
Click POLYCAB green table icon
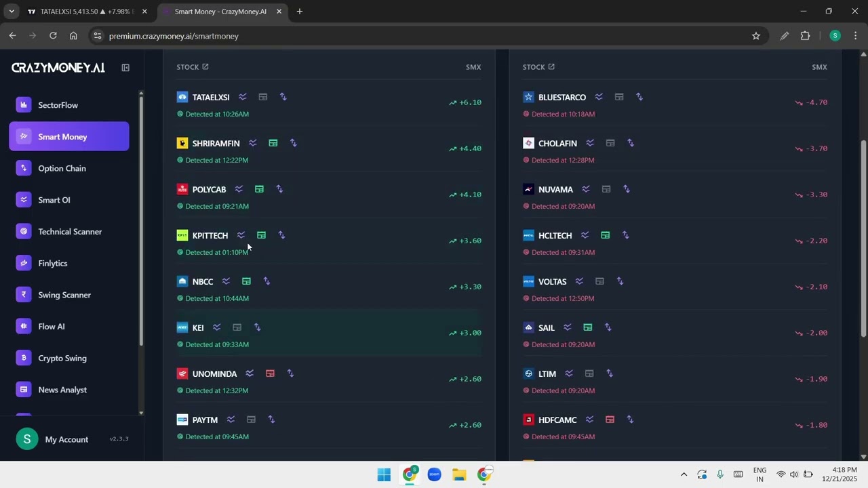pos(259,189)
